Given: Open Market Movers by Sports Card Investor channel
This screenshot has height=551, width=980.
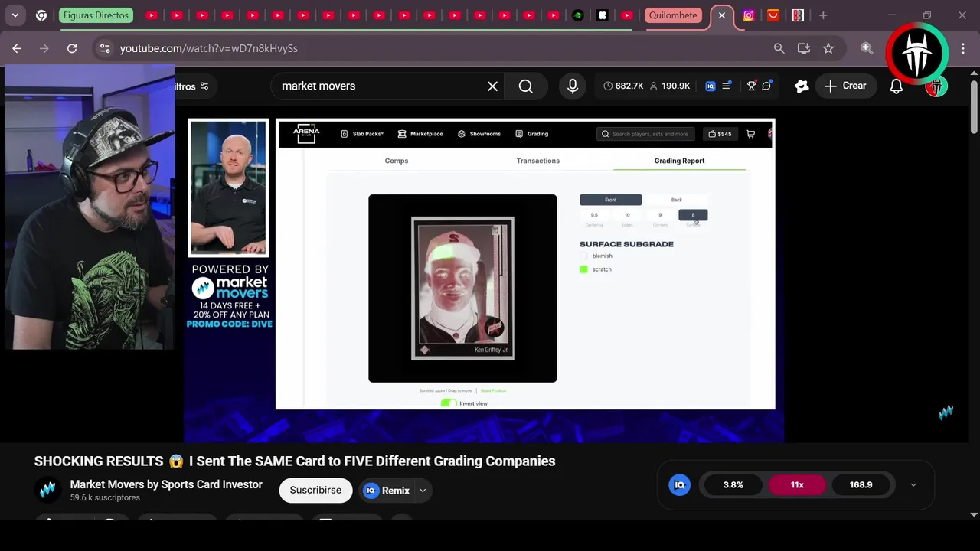Looking at the screenshot, I should coord(166,484).
